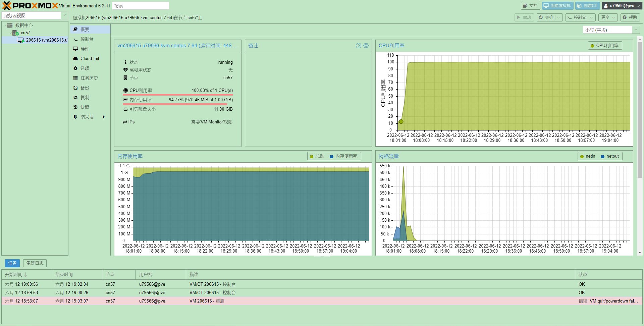This screenshot has height=326, width=644.
Task: Select the 19:00:56 控制台 task row
Action: pyautogui.click(x=322, y=284)
